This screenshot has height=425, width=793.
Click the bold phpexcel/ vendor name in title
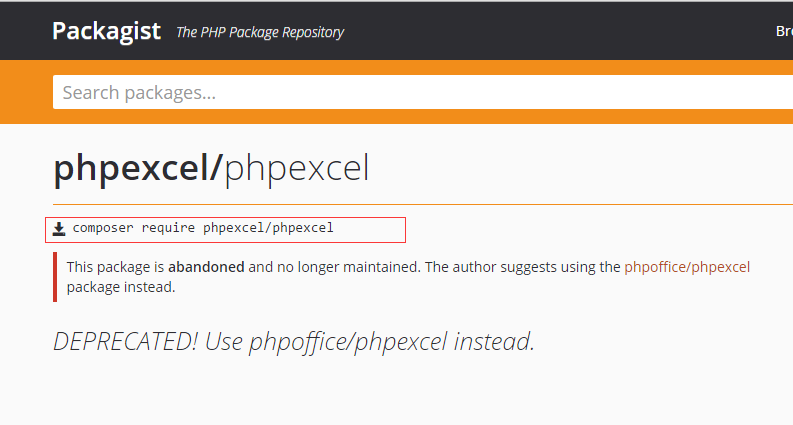[138, 168]
